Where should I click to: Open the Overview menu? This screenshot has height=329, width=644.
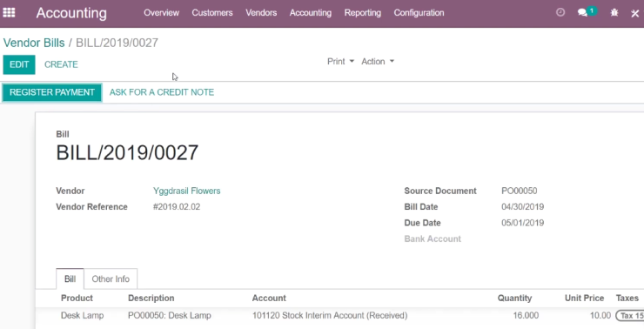[161, 13]
